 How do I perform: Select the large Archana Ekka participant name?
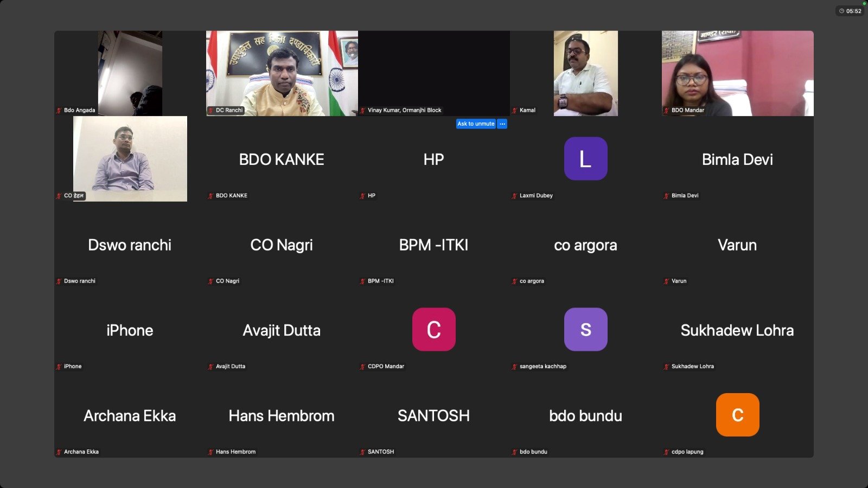(130, 416)
